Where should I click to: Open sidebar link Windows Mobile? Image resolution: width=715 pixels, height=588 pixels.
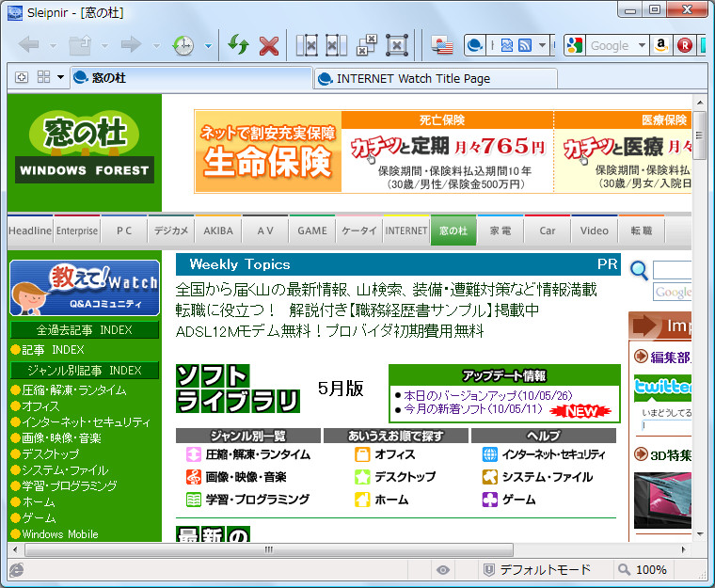59,534
